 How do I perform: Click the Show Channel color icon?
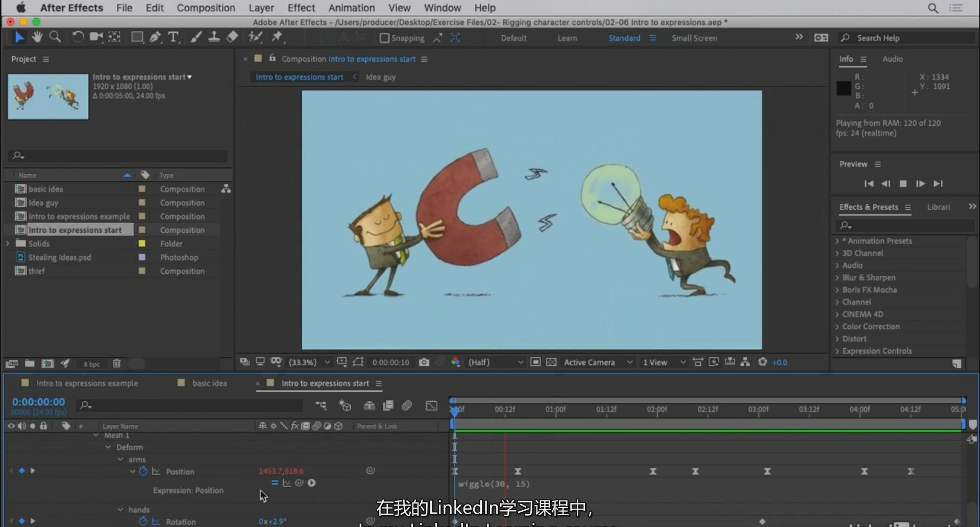point(455,362)
